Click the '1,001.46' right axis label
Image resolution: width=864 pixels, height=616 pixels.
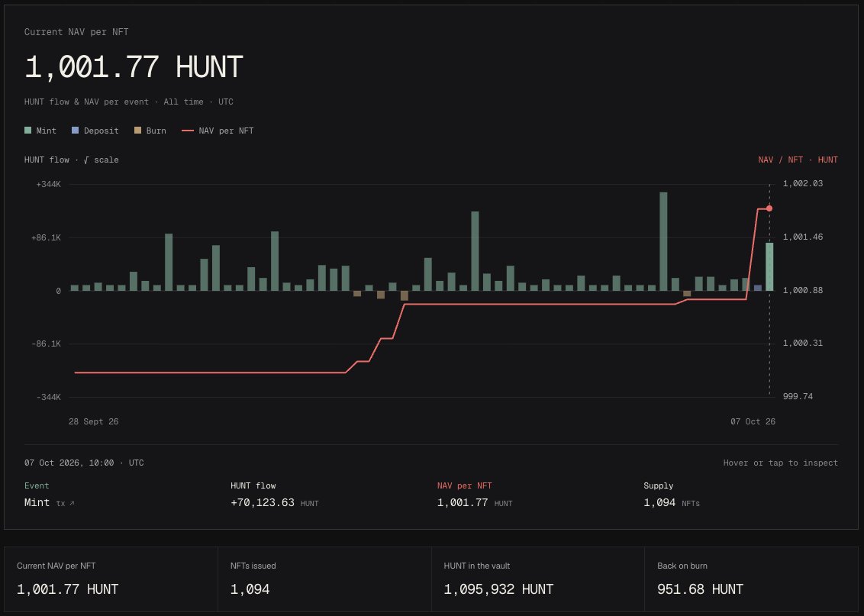coord(803,237)
